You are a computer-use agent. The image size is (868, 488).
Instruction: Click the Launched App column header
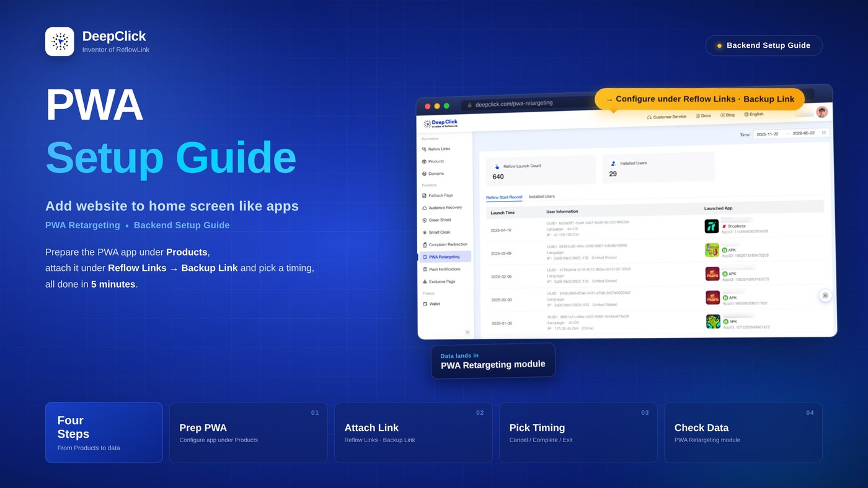click(719, 208)
